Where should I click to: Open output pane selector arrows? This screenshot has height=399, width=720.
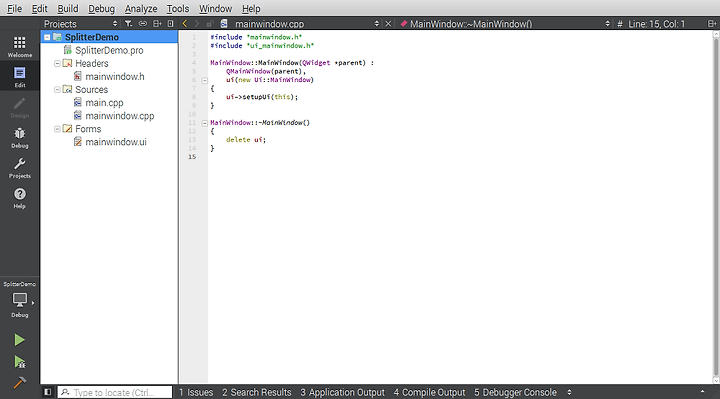[x=569, y=392]
